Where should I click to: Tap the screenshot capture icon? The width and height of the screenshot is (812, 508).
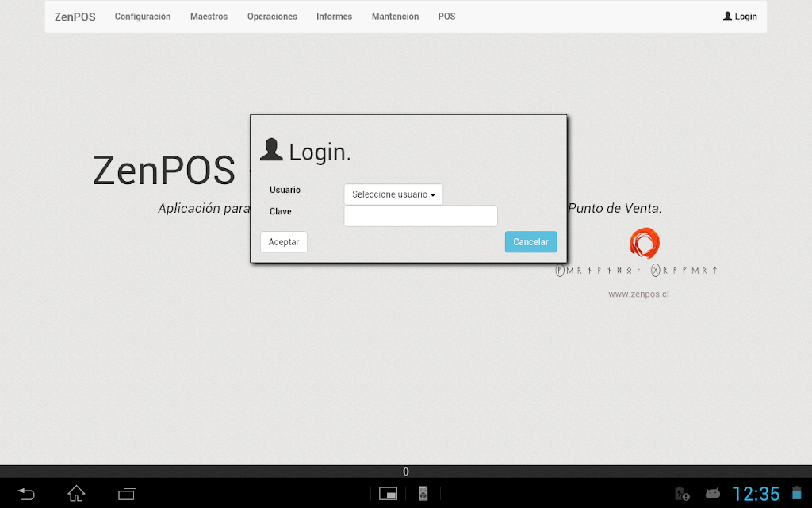click(x=388, y=494)
